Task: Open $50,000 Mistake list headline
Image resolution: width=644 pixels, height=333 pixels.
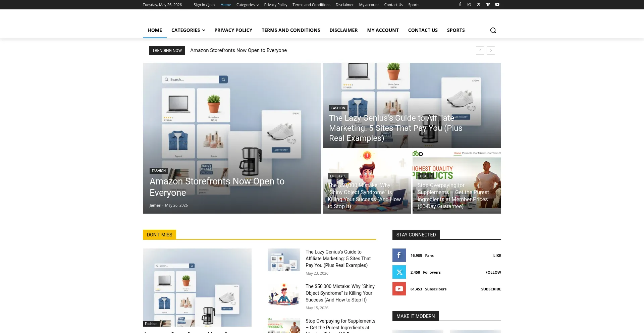Action: (340, 293)
